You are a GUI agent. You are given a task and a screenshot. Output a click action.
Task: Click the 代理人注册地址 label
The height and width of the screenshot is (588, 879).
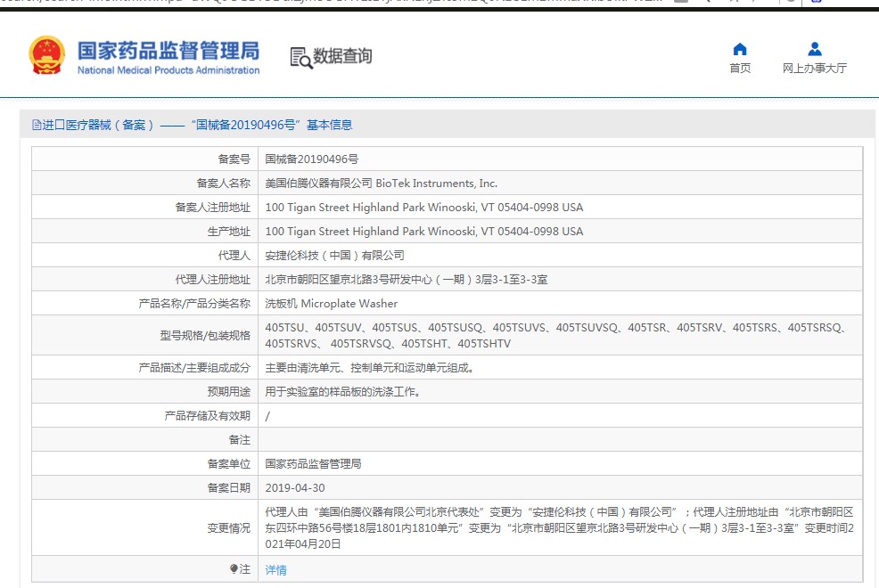click(212, 280)
